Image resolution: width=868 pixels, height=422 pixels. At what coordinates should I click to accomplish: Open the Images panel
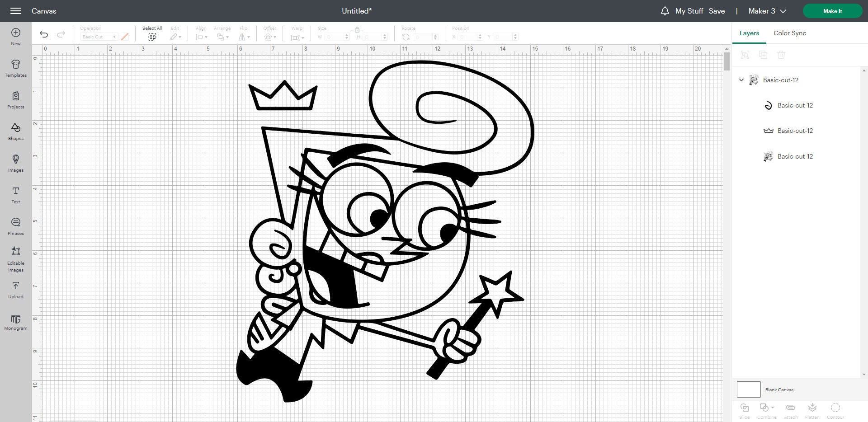coord(15,163)
